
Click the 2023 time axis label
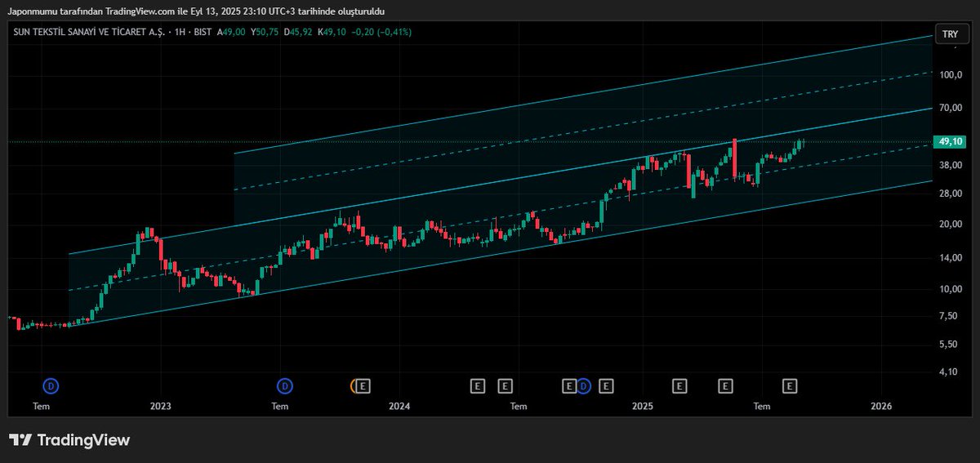(160, 406)
